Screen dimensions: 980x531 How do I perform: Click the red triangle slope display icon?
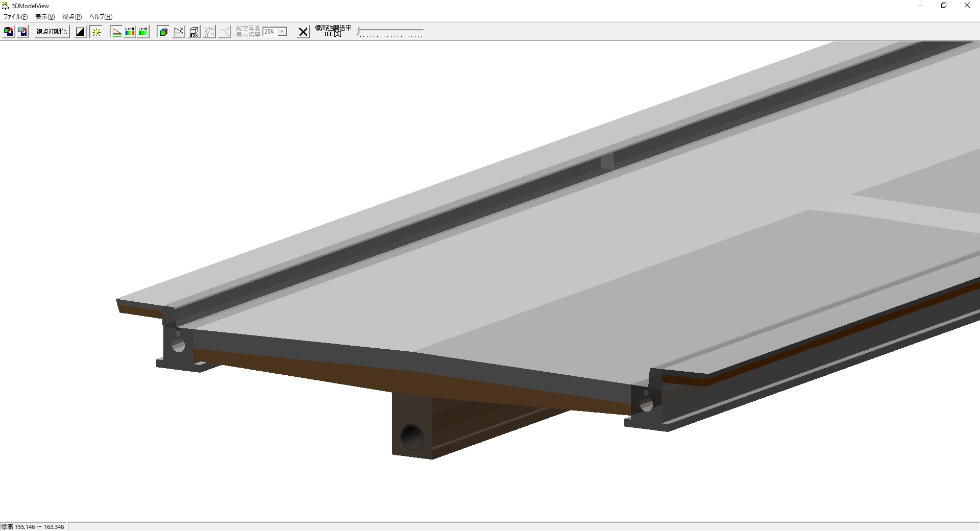point(116,32)
